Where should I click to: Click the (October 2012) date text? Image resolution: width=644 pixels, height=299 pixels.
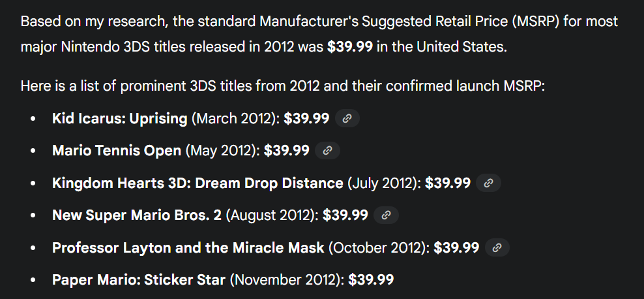(x=379, y=247)
